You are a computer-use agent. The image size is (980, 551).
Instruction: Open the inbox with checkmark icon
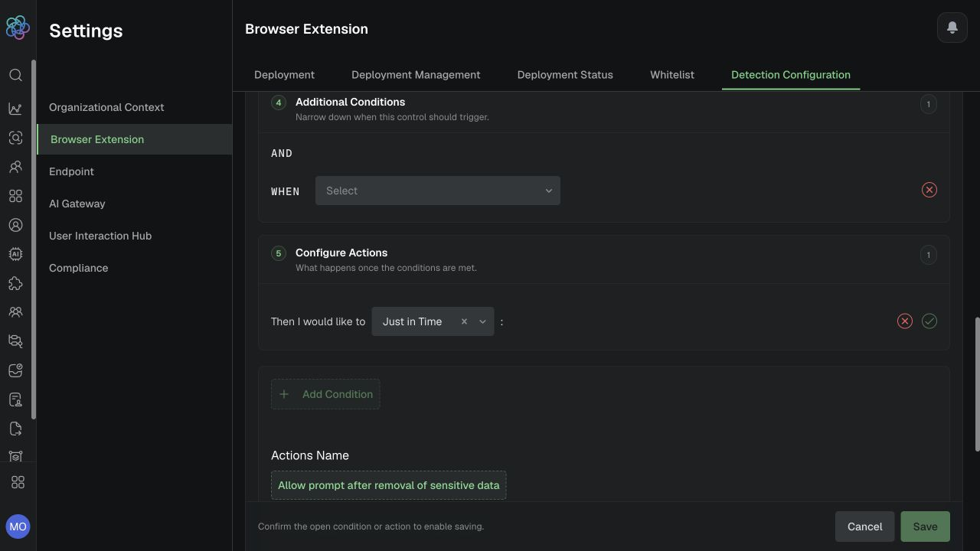[15, 370]
